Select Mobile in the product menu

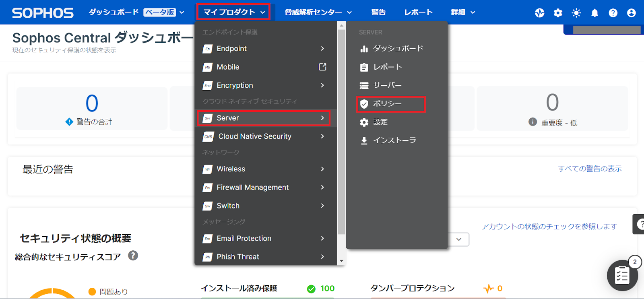pyautogui.click(x=228, y=67)
